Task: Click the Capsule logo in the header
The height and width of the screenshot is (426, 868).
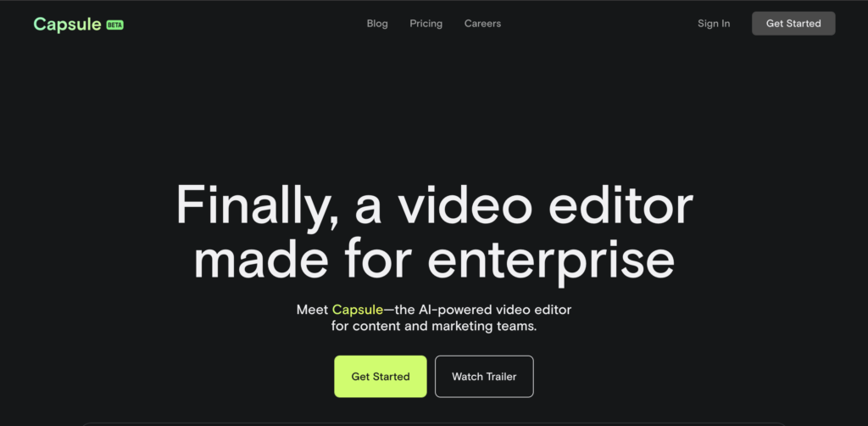Action: 67,25
